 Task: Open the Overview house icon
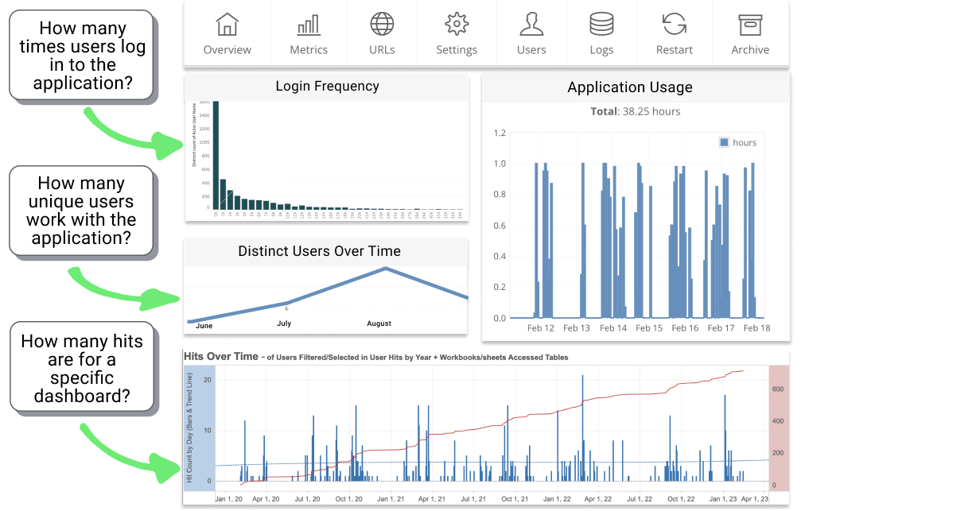pos(227,24)
